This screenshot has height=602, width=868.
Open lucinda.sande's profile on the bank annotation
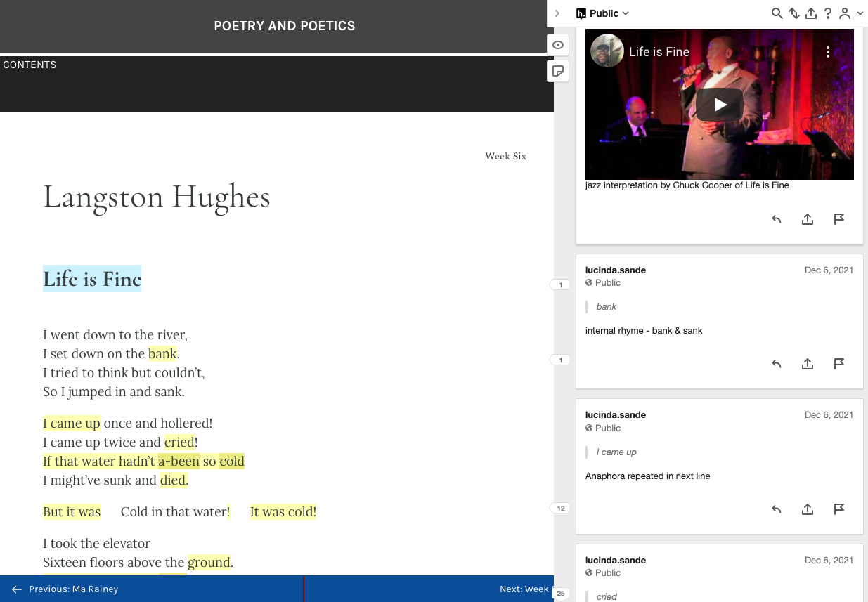click(616, 270)
